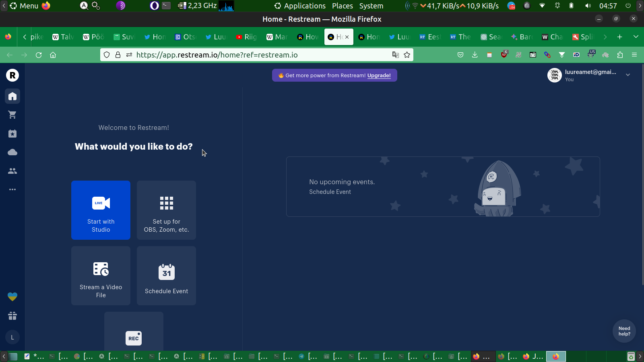Click the 04:57 clock in top panel
Viewport: 644px width, 362px height.
pos(608,6)
